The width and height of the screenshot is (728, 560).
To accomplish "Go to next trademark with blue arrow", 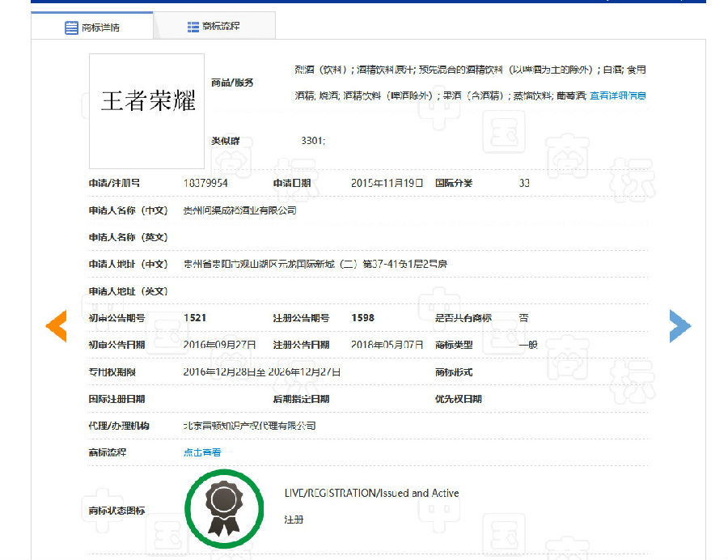I will coord(679,325).
